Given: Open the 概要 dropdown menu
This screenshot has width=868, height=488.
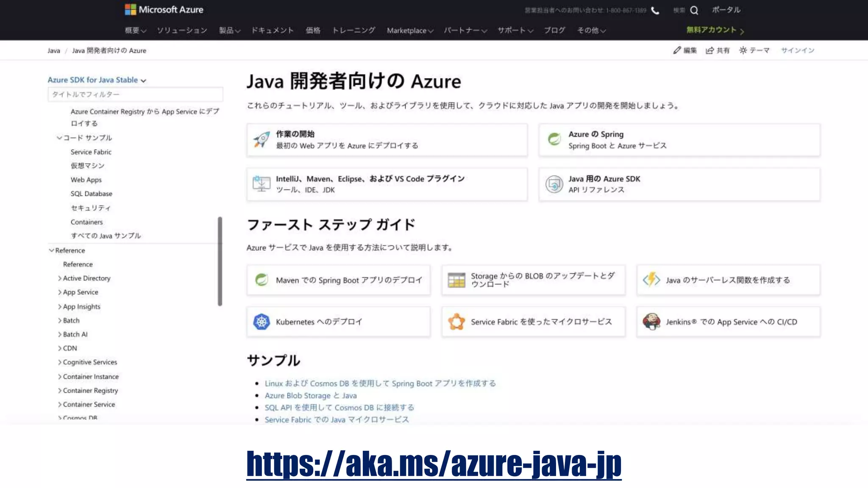Looking at the screenshot, I should coord(136,30).
